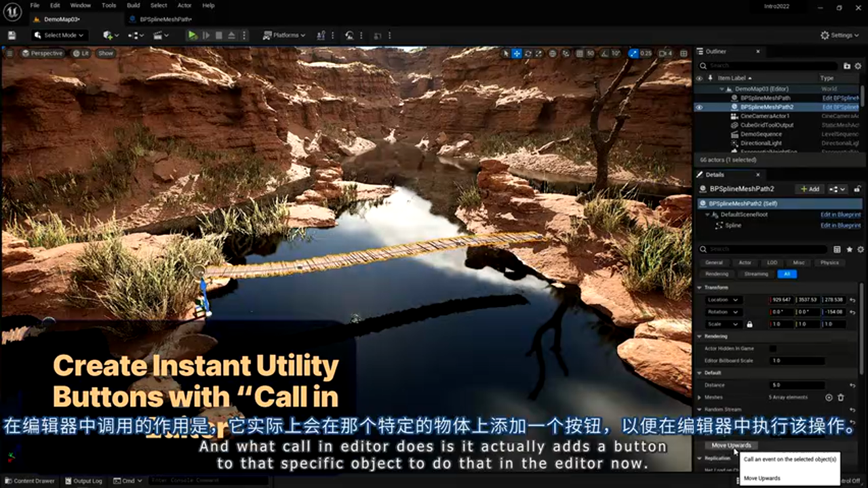
Task: Click the Distance value field
Action: (x=797, y=385)
